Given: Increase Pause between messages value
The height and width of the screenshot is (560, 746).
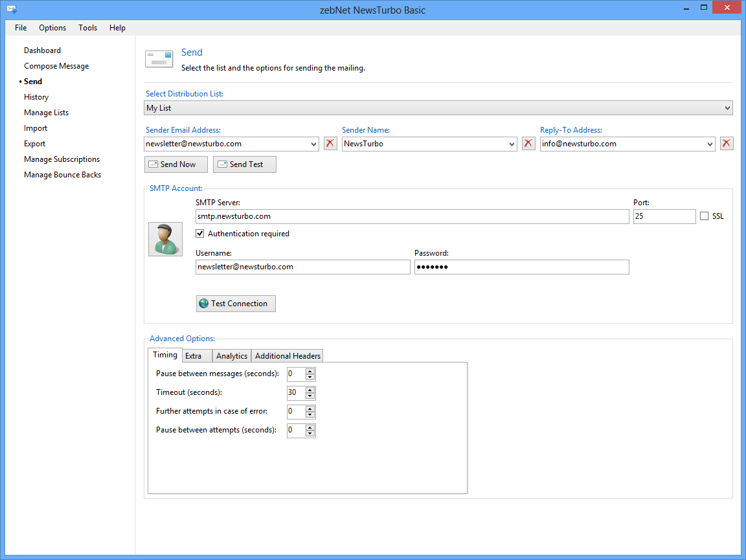Looking at the screenshot, I should [x=310, y=371].
